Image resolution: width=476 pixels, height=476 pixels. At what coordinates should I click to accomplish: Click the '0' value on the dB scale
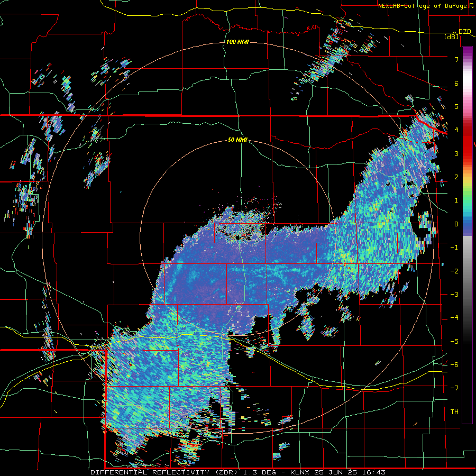[456, 224]
